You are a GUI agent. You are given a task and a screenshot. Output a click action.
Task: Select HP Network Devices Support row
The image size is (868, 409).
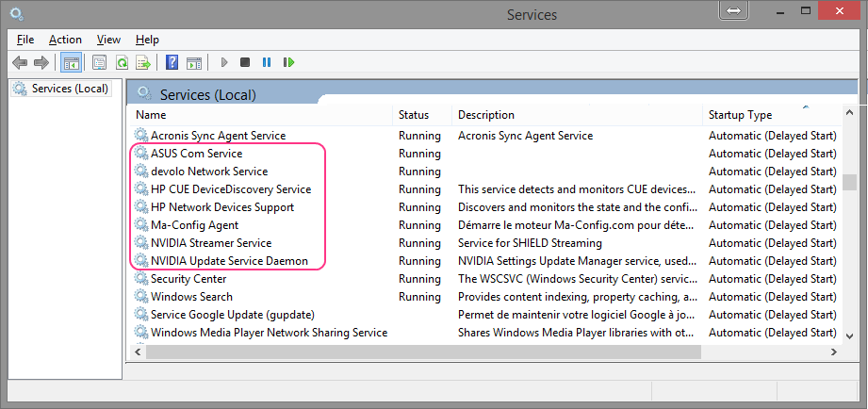point(485,207)
